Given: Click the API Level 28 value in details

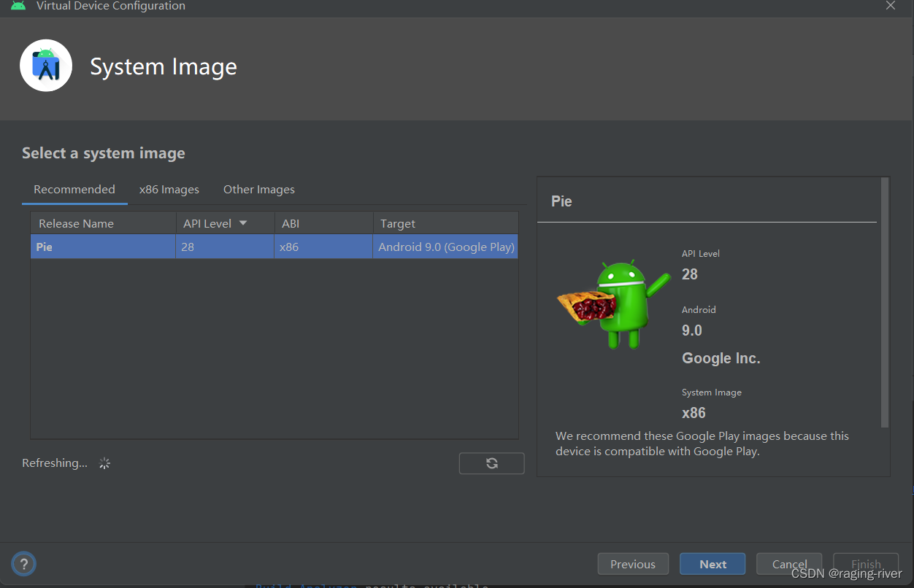Looking at the screenshot, I should point(690,274).
